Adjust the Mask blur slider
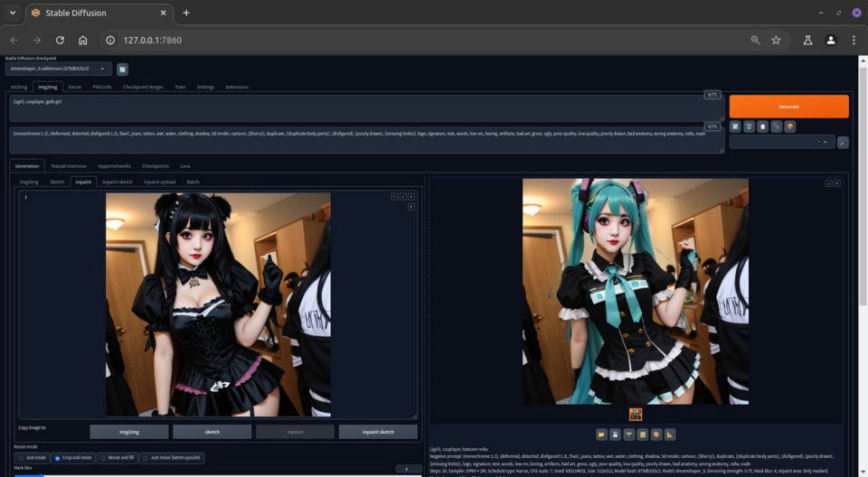 click(217, 475)
